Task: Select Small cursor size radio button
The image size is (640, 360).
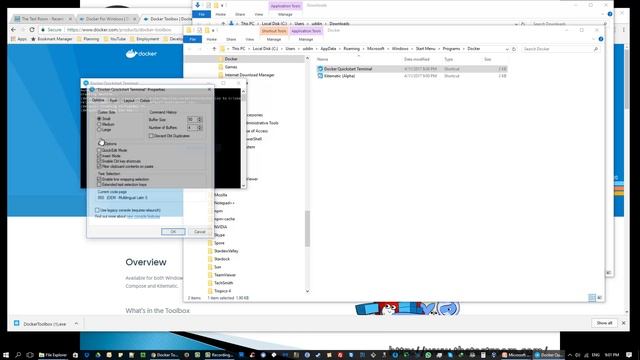Action: pyautogui.click(x=99, y=119)
